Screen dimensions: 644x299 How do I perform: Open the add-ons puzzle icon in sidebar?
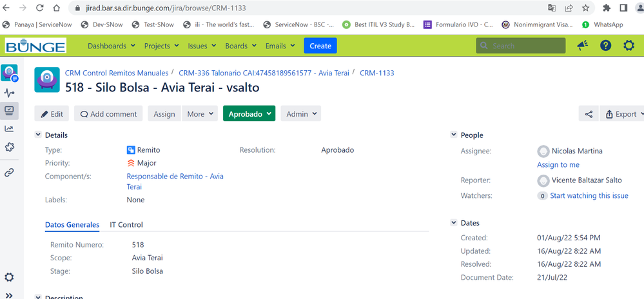pyautogui.click(x=9, y=147)
